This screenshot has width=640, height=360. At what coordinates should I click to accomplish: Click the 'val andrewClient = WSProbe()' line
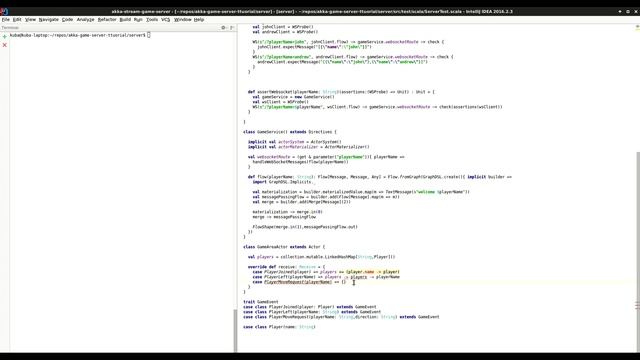(285, 32)
